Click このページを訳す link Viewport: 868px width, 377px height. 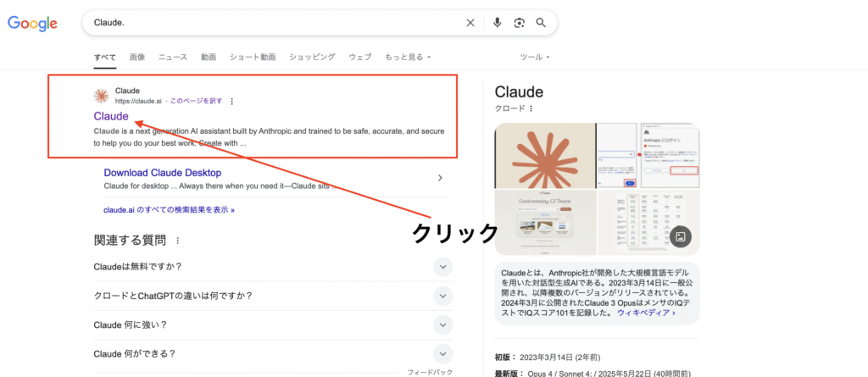tap(197, 102)
